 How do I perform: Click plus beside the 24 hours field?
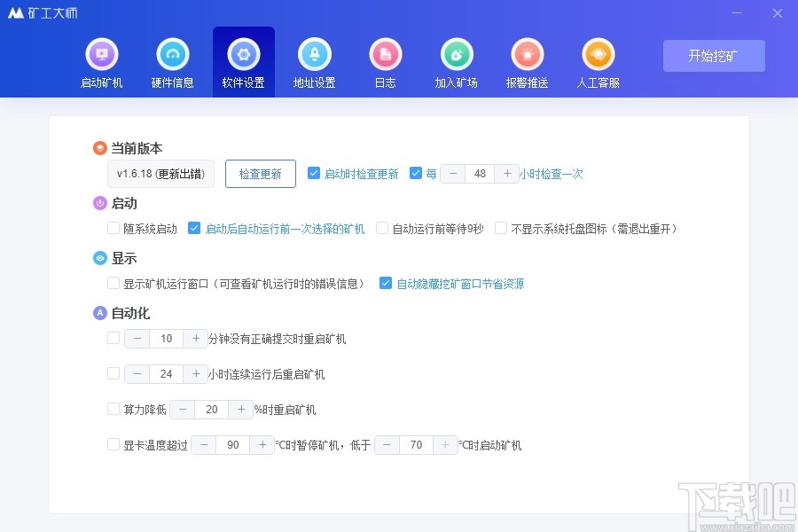click(x=196, y=373)
